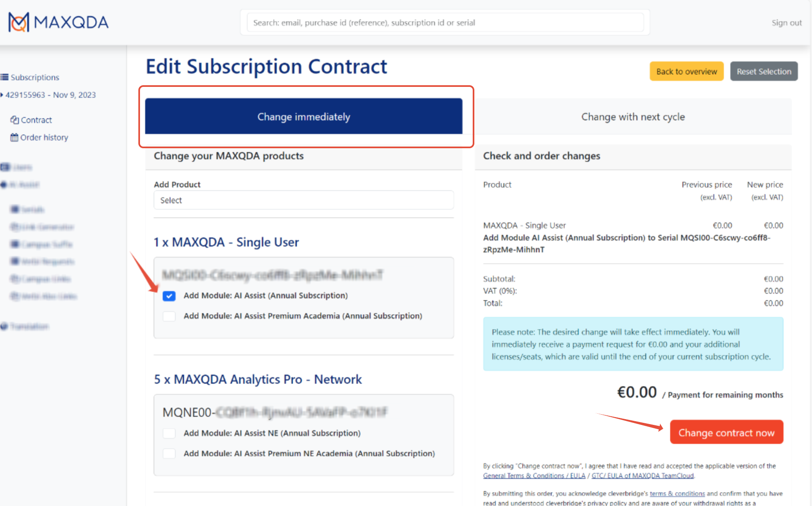
Task: Uncheck Add Module: AI Assist checkbox
Action: pyautogui.click(x=169, y=296)
